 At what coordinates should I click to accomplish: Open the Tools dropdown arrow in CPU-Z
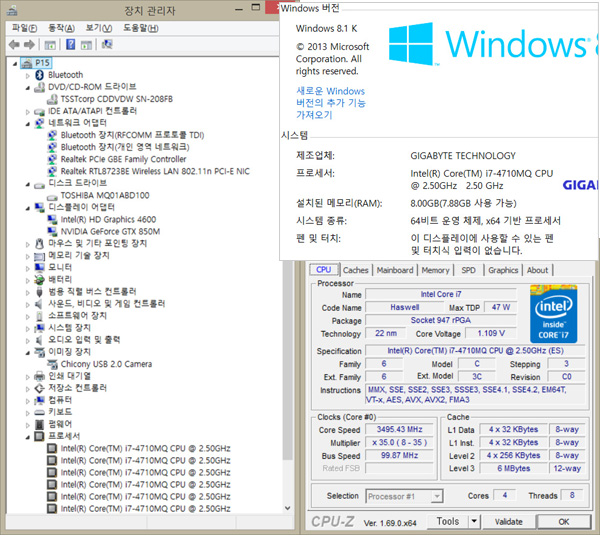[474, 522]
